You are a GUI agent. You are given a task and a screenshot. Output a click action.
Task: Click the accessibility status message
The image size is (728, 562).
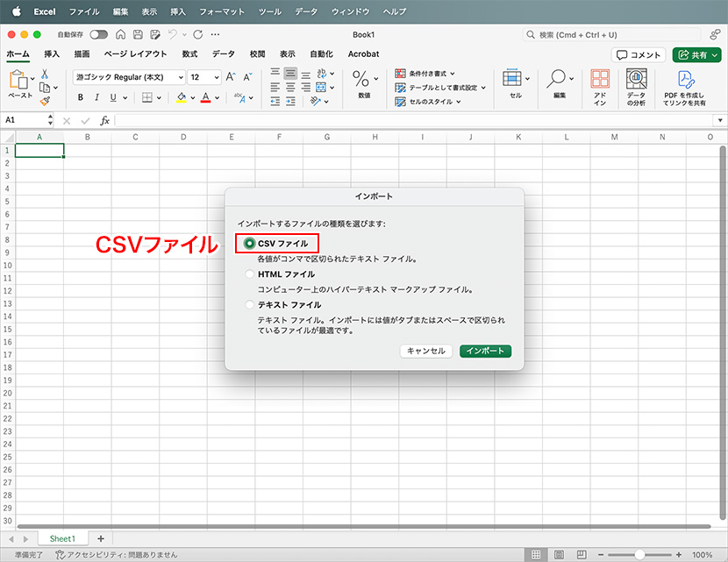click(x=117, y=555)
